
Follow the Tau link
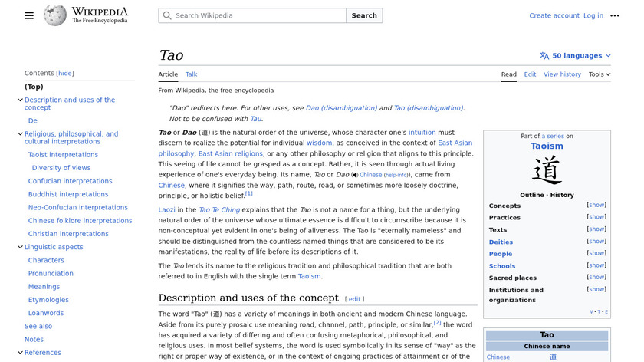[x=256, y=119]
